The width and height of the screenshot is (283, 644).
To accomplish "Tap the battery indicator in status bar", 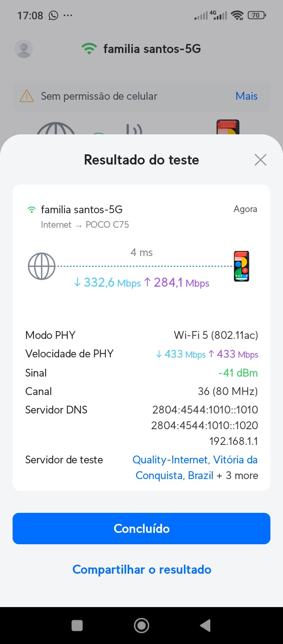I will click(x=257, y=15).
